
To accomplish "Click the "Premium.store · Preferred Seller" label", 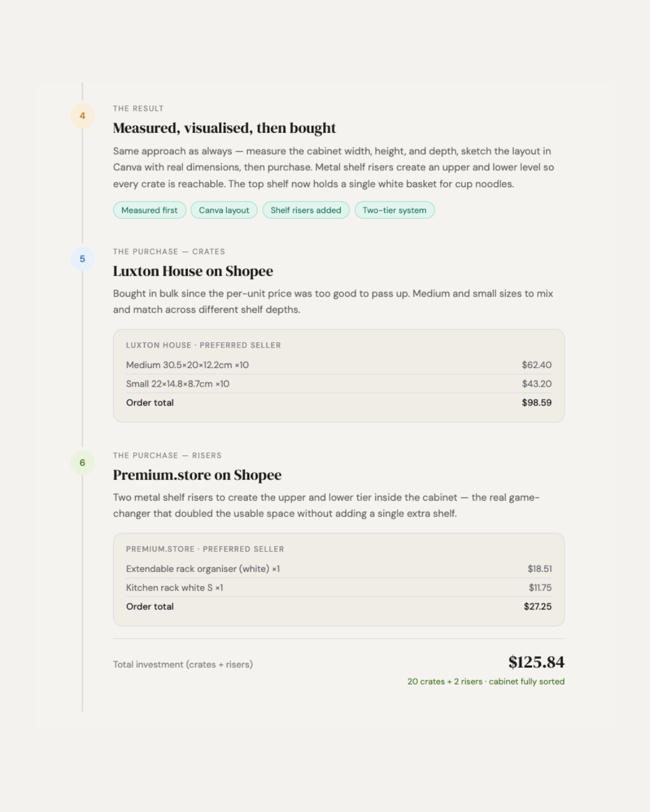I will (x=205, y=549).
